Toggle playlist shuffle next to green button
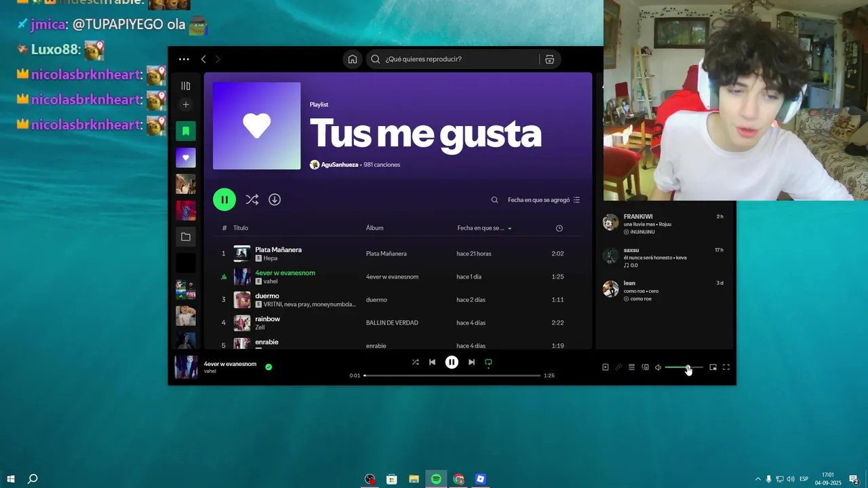868x488 pixels. coord(252,199)
